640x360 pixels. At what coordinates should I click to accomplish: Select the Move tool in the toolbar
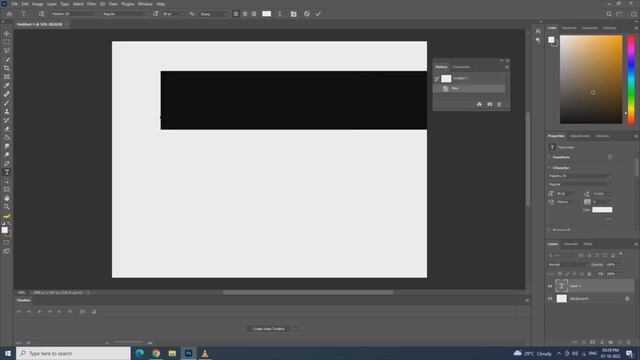[x=7, y=33]
